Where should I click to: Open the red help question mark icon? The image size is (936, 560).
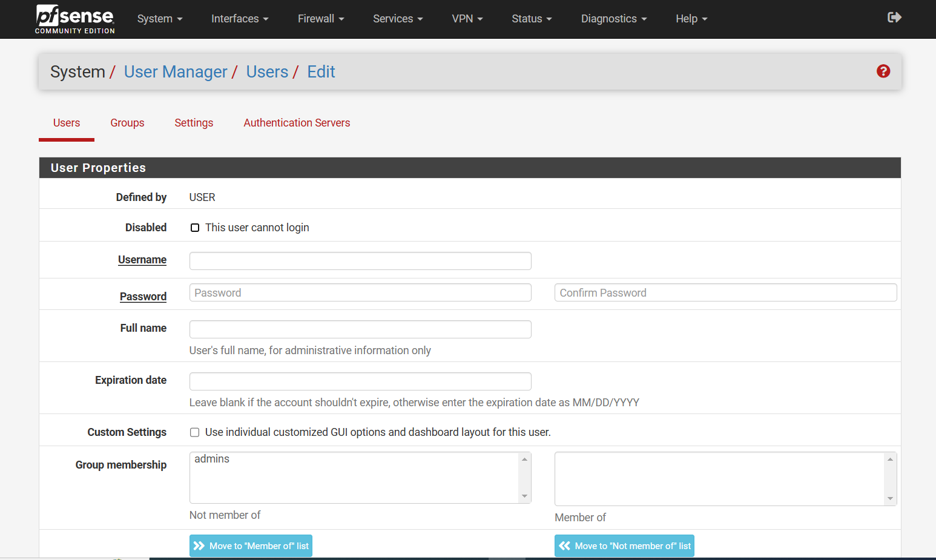pyautogui.click(x=883, y=71)
